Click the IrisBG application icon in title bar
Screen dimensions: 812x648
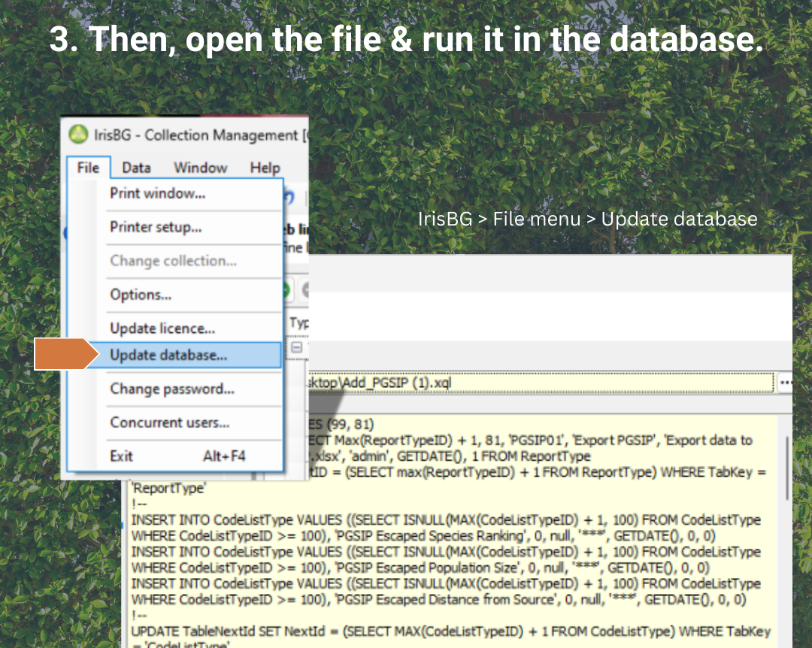[x=78, y=135]
